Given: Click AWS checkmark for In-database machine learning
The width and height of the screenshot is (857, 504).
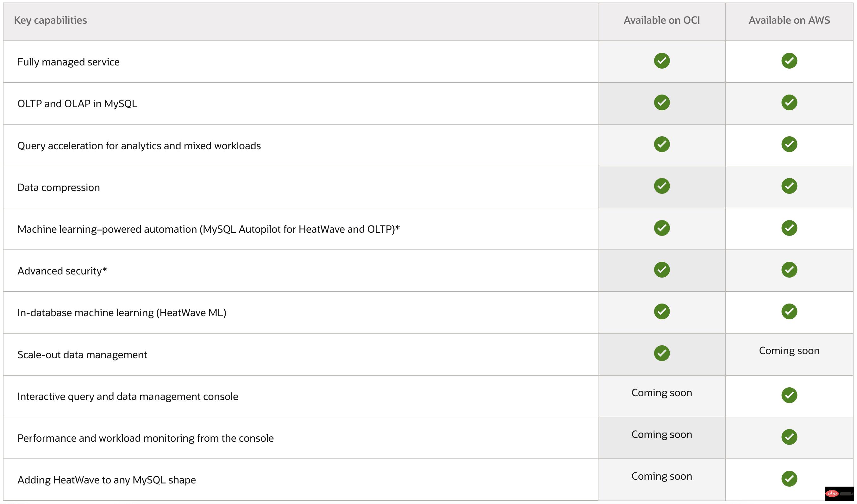Looking at the screenshot, I should pyautogui.click(x=789, y=312).
